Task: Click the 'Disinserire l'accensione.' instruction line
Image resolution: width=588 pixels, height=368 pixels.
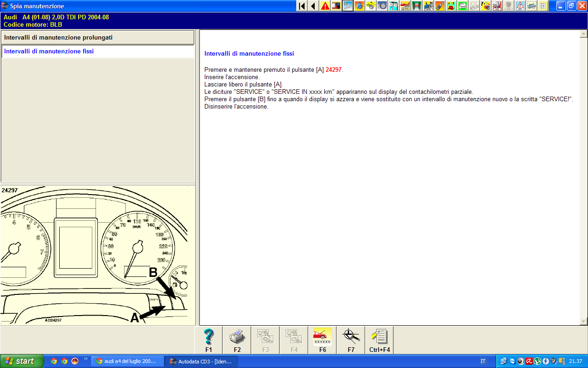Action: [x=236, y=106]
